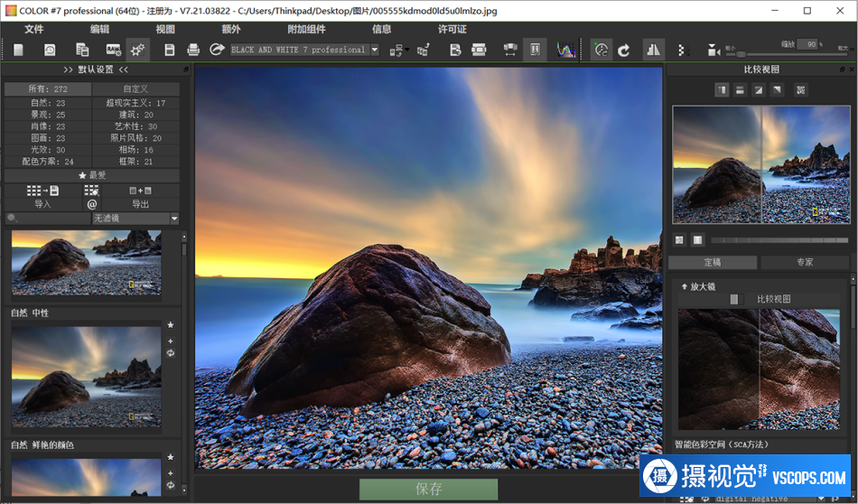858x504 pixels.
Task: Expand toolbar overflow chevron after 较大
Action: 852,50
